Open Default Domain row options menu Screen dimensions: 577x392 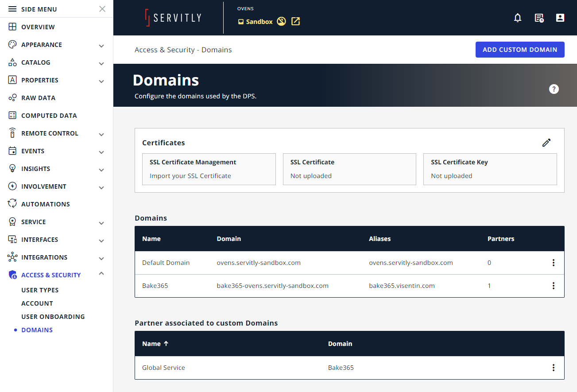(x=553, y=263)
